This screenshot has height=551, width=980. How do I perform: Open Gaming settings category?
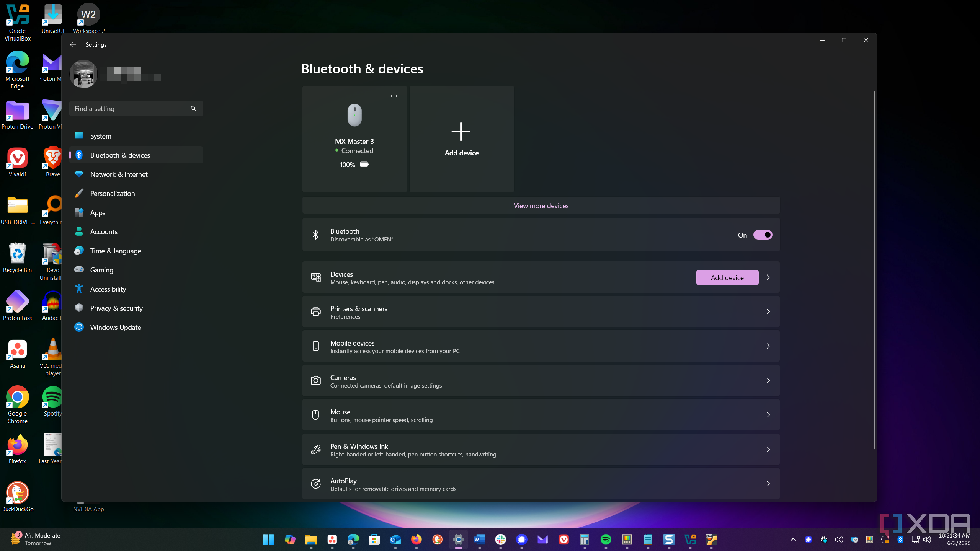[x=136, y=270]
